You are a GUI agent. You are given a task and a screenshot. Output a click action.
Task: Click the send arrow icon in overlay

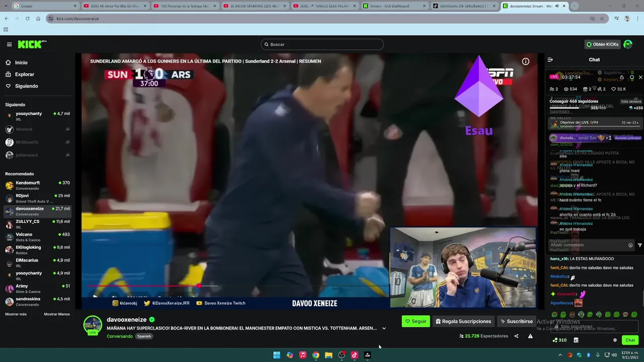[x=640, y=245]
